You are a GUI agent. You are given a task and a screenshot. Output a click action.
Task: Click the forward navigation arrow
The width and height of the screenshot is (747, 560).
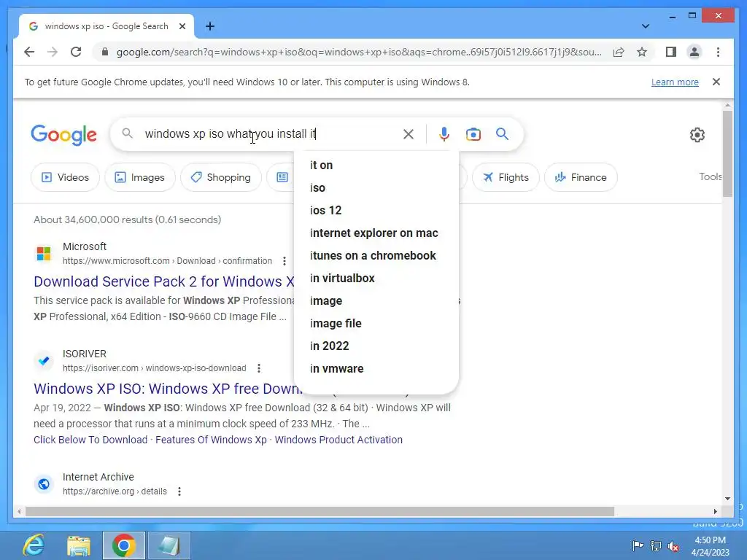(x=53, y=52)
